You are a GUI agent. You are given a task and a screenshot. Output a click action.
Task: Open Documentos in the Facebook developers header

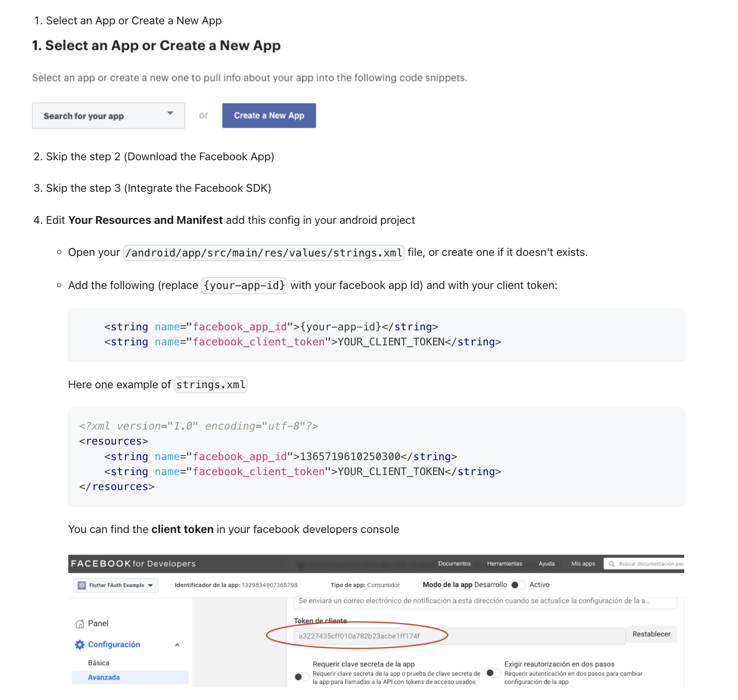454,564
